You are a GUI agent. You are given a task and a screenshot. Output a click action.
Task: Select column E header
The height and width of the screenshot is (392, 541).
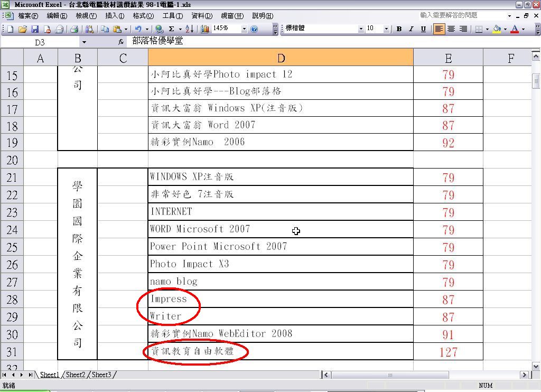[448, 58]
